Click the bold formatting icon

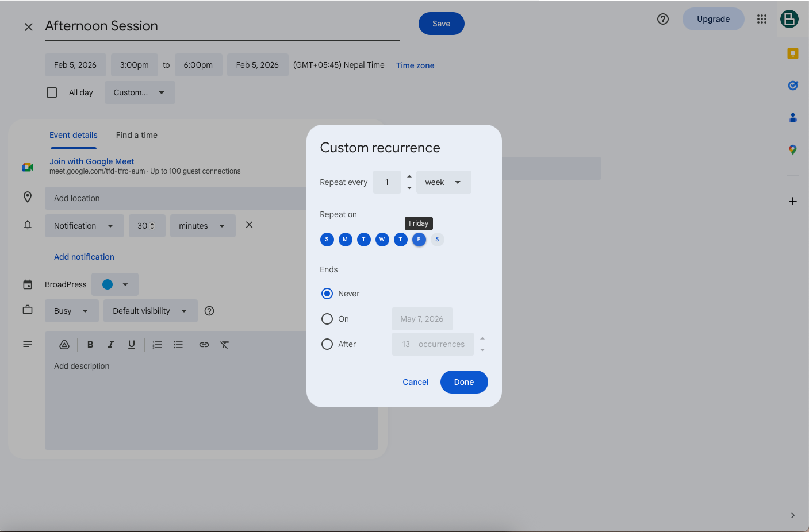(90, 345)
